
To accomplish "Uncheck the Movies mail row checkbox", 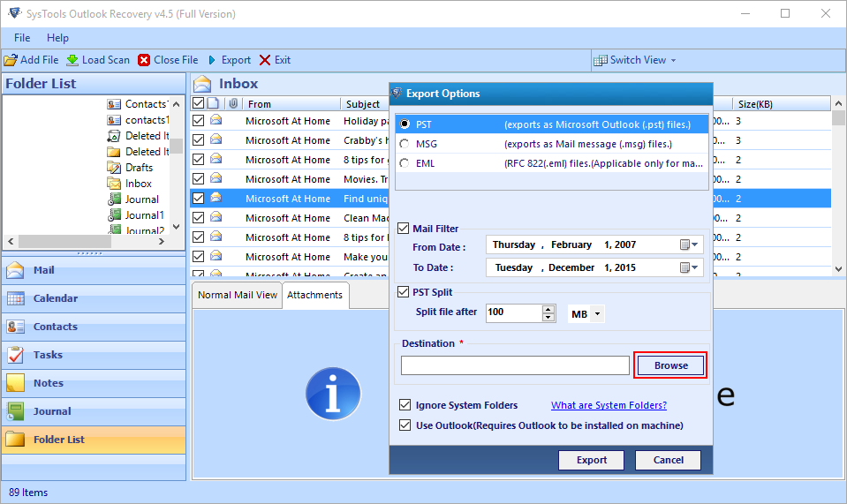I will point(198,178).
